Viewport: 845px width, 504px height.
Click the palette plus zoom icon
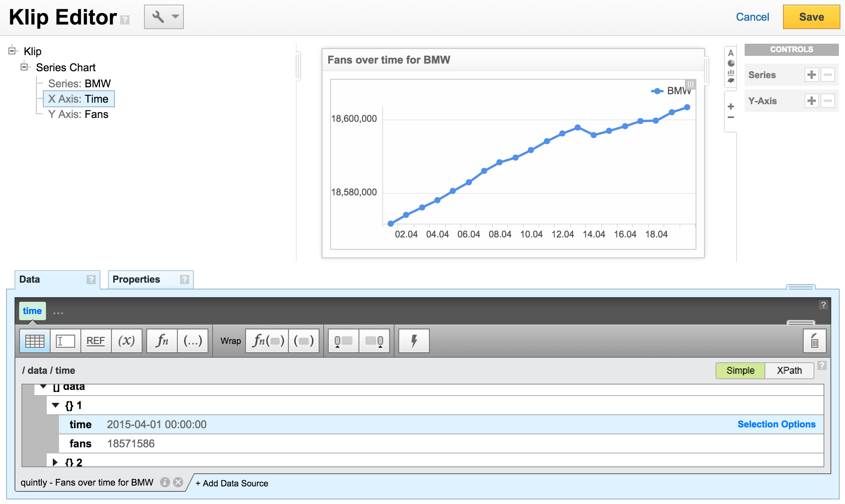click(x=731, y=106)
